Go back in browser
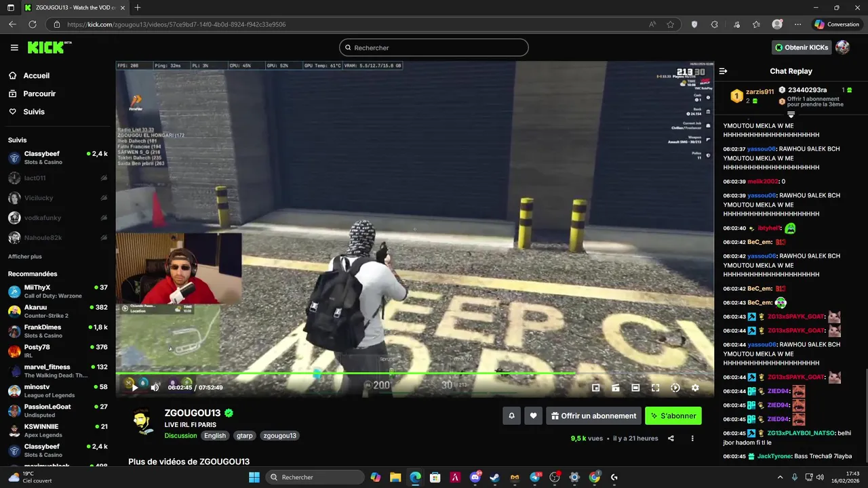The image size is (868, 488). (x=12, y=24)
